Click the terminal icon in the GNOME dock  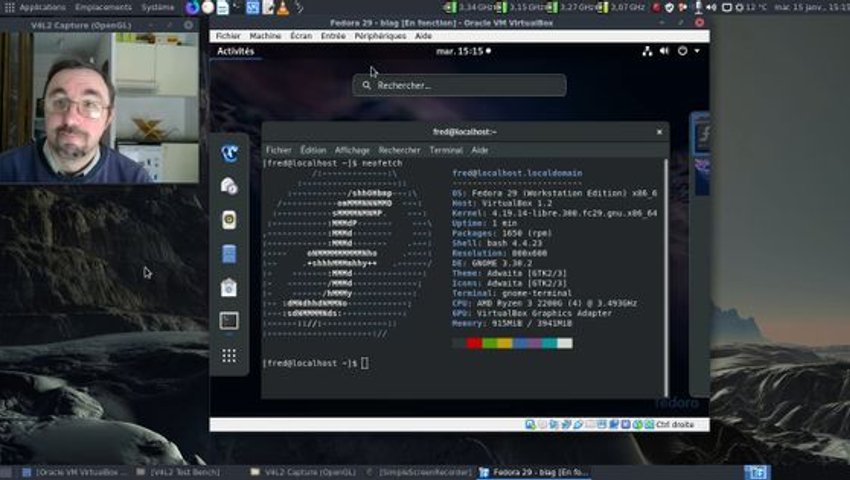(x=229, y=321)
